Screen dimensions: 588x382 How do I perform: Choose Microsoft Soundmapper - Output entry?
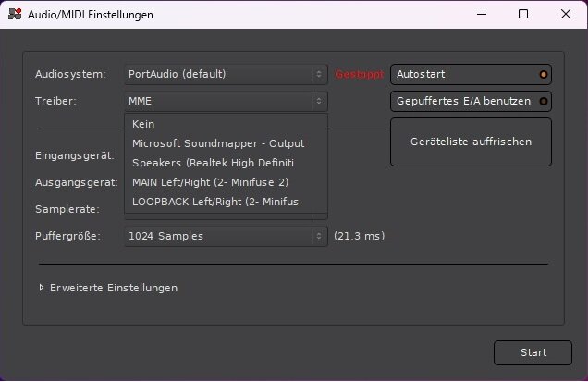[227, 143]
